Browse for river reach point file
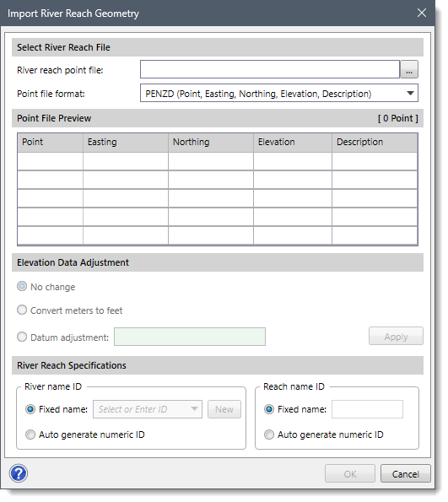 pos(409,69)
